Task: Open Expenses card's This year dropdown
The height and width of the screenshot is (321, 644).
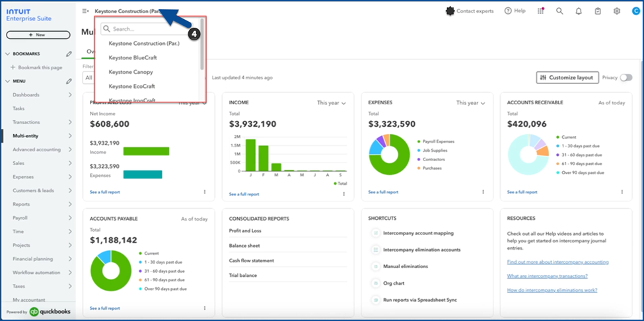Action: (471, 103)
